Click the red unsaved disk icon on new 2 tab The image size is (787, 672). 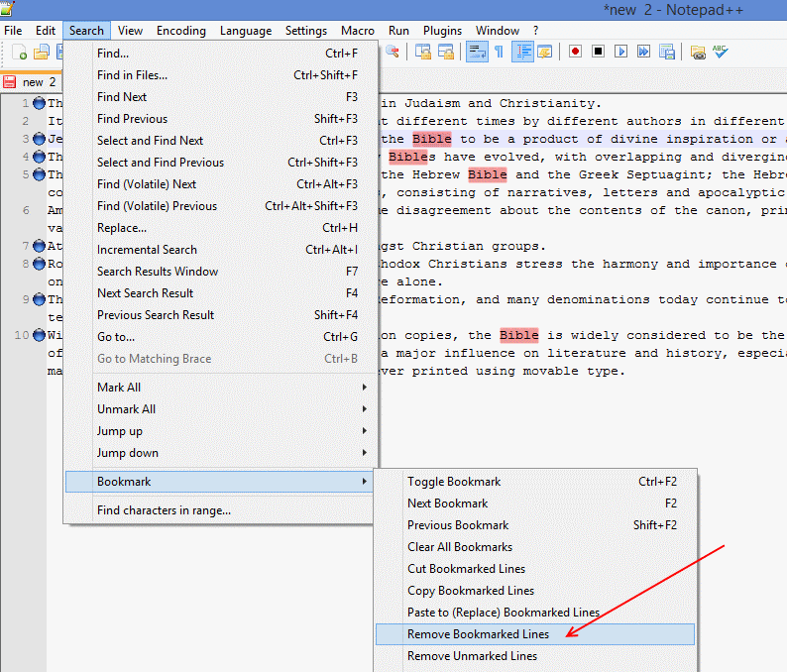coord(9,82)
